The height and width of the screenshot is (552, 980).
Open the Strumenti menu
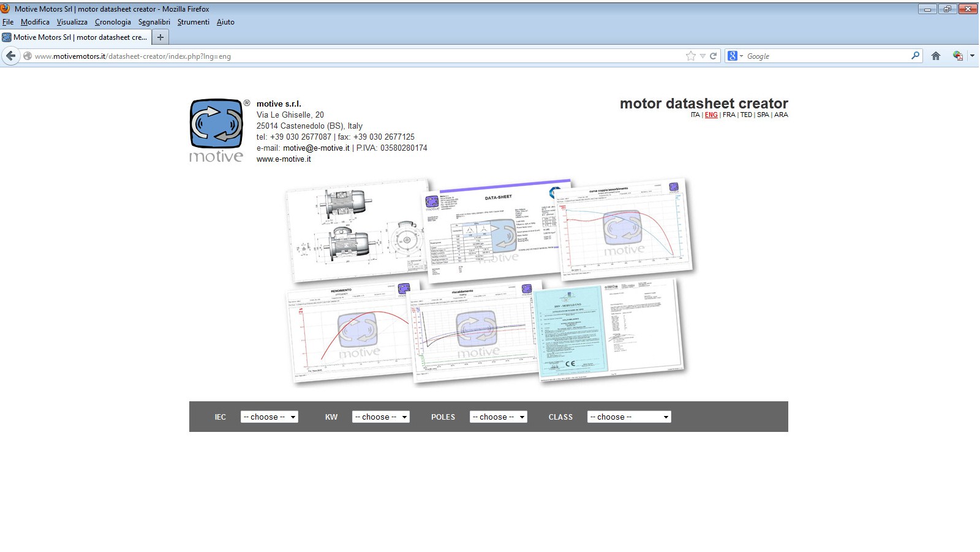coord(193,22)
